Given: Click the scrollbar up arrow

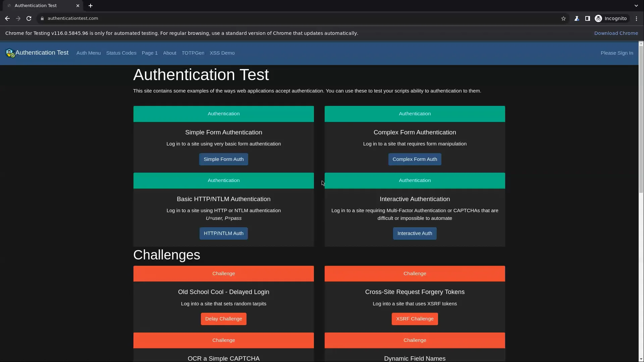Looking at the screenshot, I should [x=641, y=44].
